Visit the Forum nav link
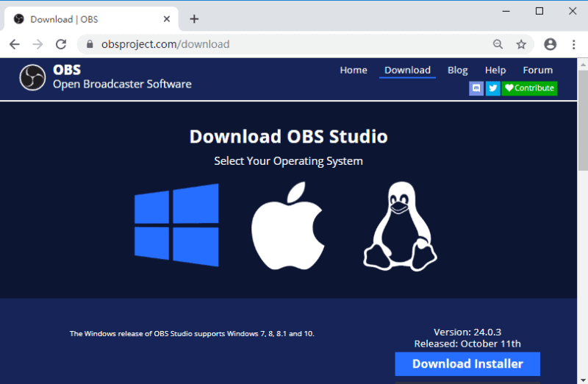Viewport: 588px width, 384px height. (537, 70)
